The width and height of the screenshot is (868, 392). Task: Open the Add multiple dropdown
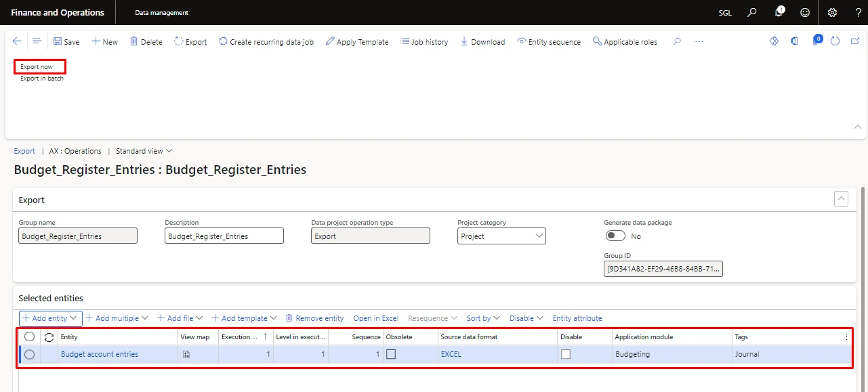[x=117, y=318]
